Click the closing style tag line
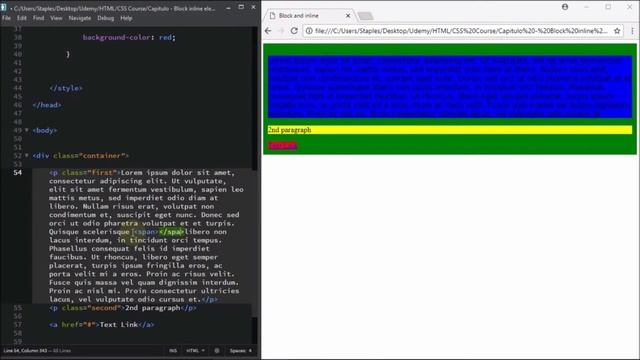The height and width of the screenshot is (360, 640). point(66,88)
